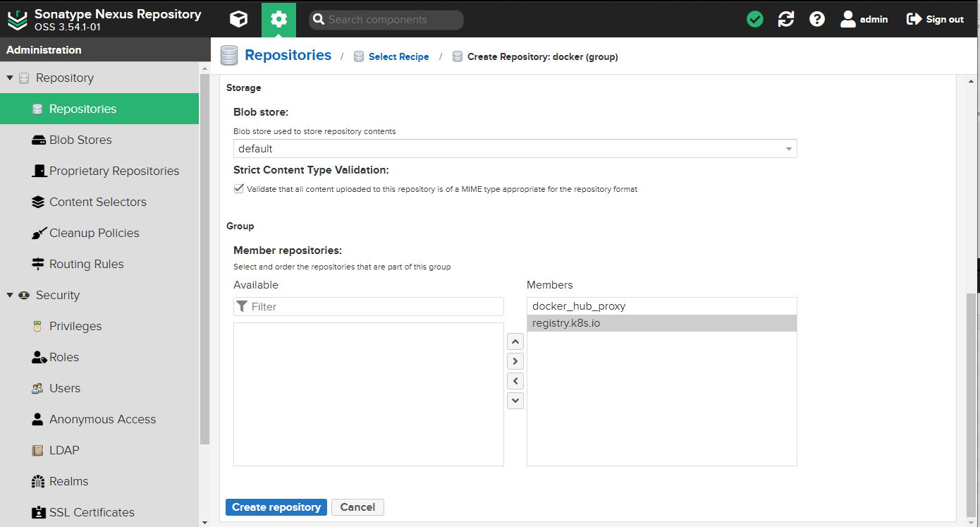This screenshot has width=980, height=527.
Task: Open the Help question mark icon
Action: (x=817, y=20)
